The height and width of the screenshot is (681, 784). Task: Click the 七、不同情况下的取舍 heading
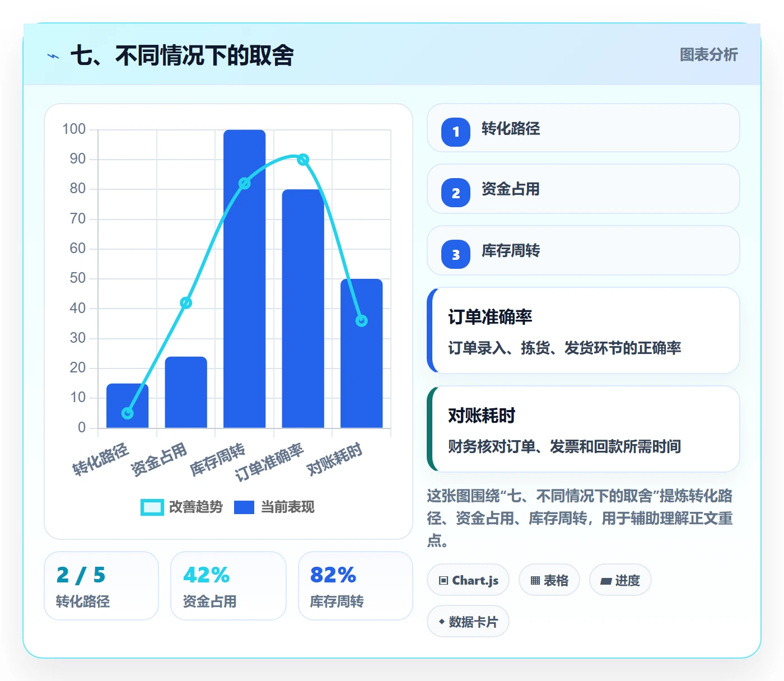pos(182,55)
